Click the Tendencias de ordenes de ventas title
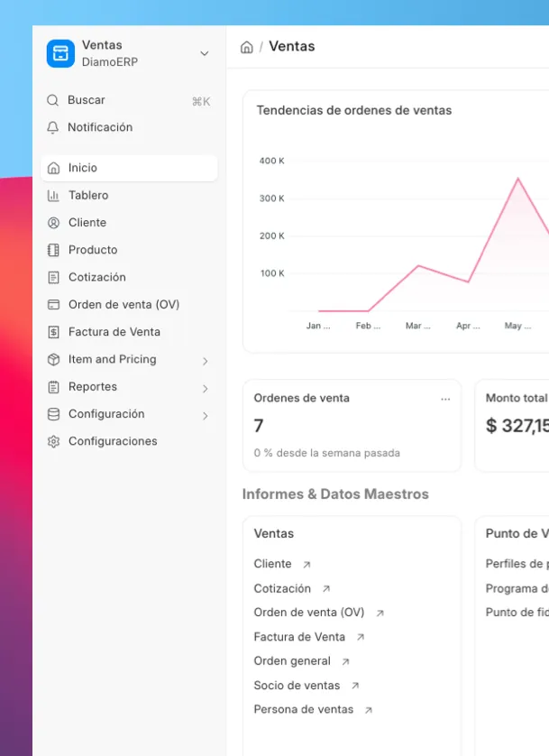This screenshot has width=549, height=756. [354, 110]
